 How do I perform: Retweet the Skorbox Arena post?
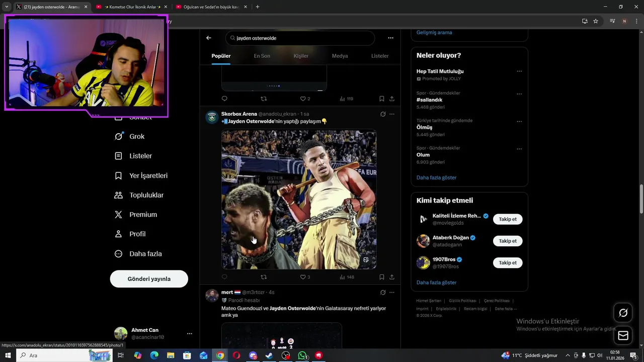(x=264, y=277)
